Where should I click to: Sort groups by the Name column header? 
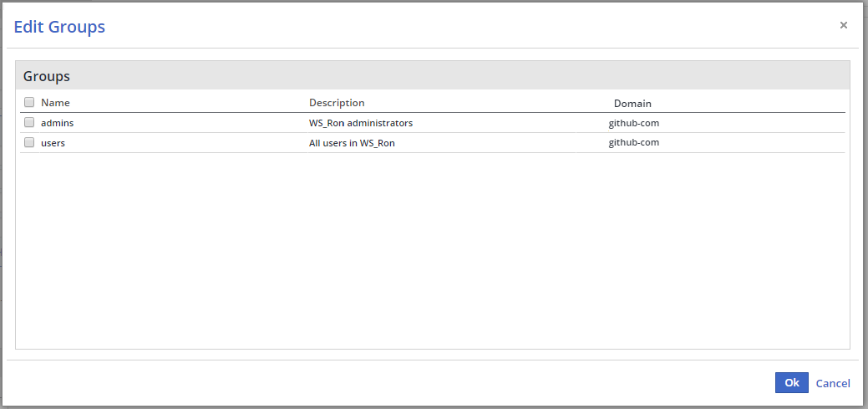click(x=55, y=103)
